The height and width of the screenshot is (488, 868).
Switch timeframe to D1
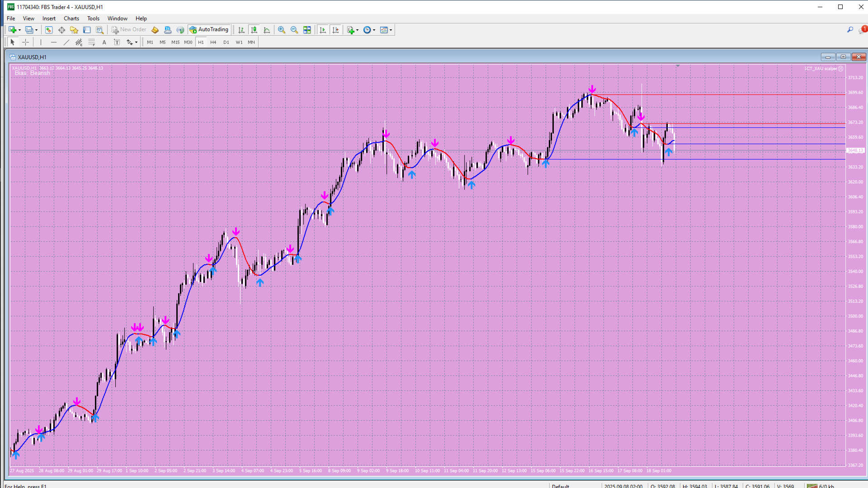[226, 42]
